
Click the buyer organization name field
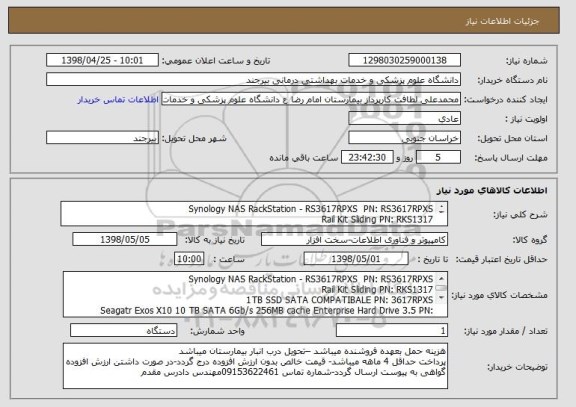click(253, 80)
